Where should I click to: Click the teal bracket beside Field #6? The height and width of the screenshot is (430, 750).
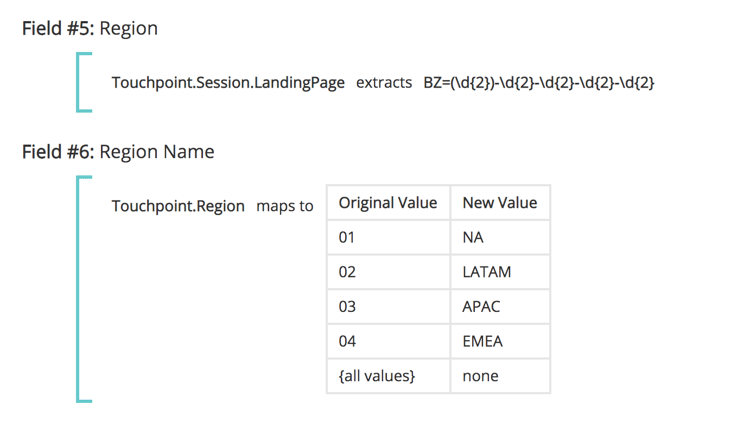pos(79,290)
